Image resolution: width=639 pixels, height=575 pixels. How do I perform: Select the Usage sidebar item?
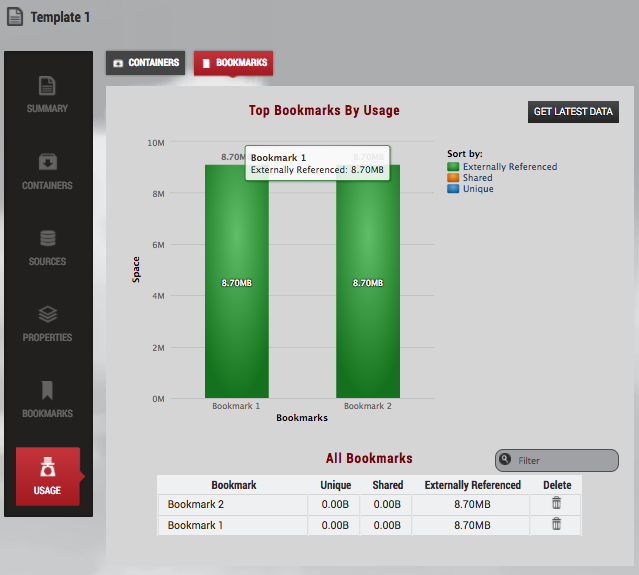pos(47,476)
